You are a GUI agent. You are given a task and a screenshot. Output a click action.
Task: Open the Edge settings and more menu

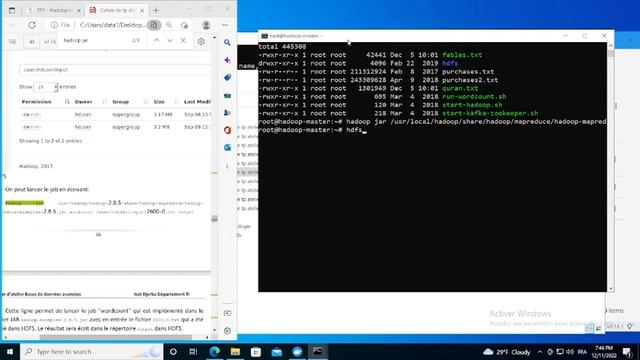tap(225, 25)
